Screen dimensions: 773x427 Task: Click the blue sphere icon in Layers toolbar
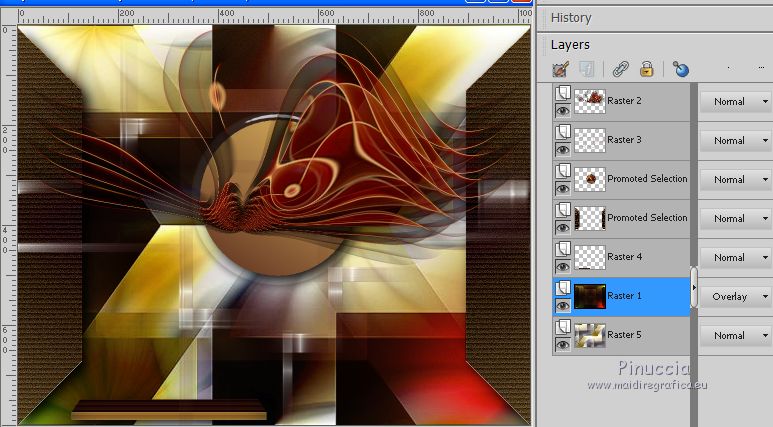[x=681, y=69]
